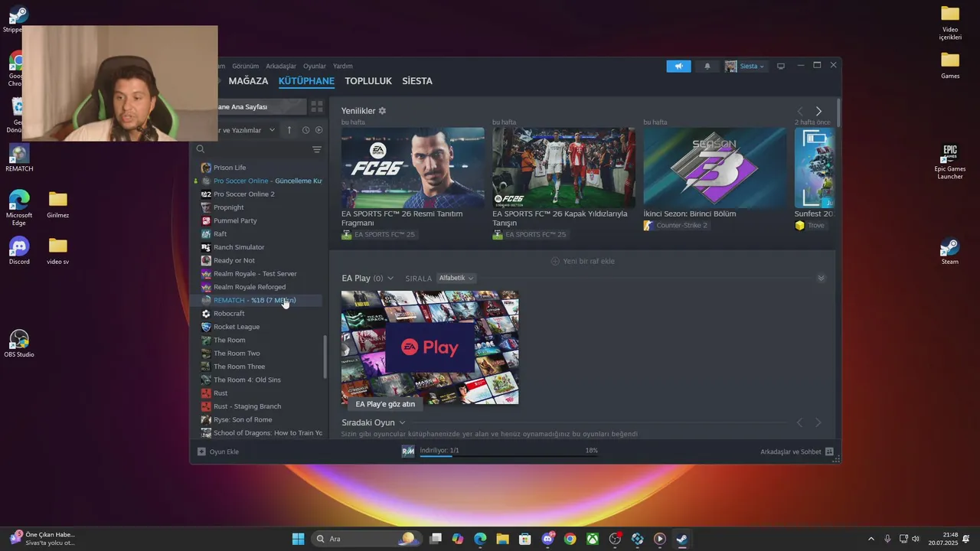Viewport: 980px width, 551px height.
Task: Open the EA Play banner thumbnail
Action: point(430,347)
